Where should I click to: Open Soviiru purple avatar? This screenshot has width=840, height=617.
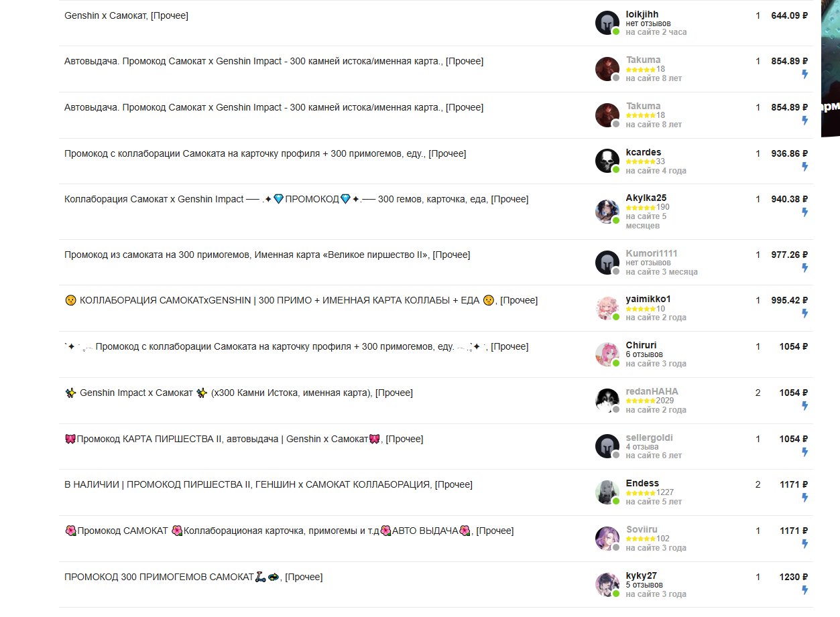point(607,539)
